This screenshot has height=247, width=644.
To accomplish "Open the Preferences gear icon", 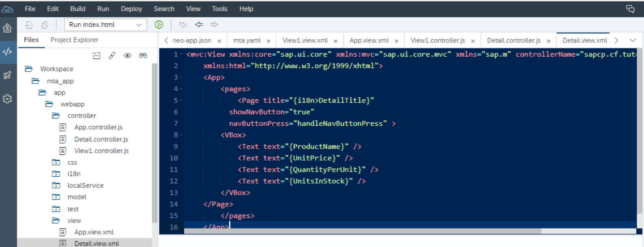I will point(7,99).
